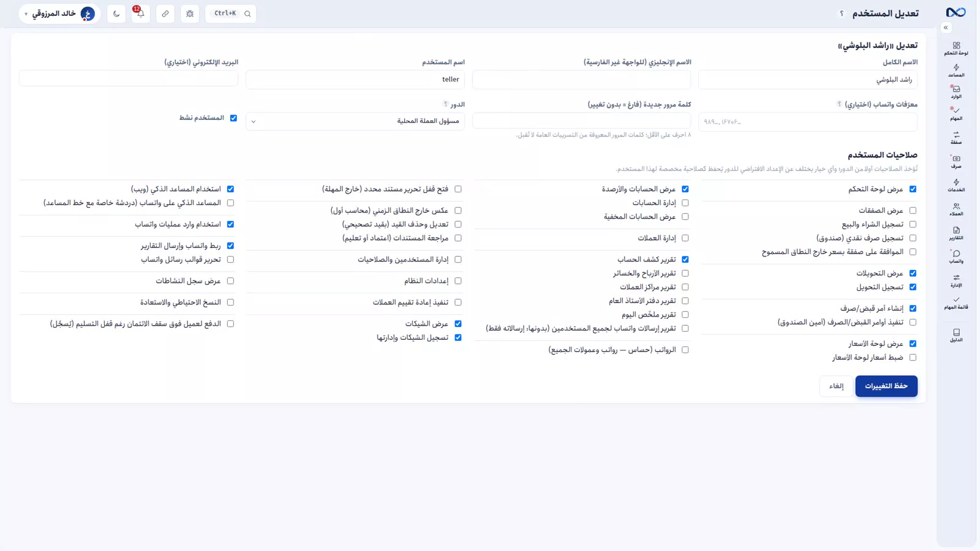Open صرف exchange in sidebar

click(x=956, y=162)
